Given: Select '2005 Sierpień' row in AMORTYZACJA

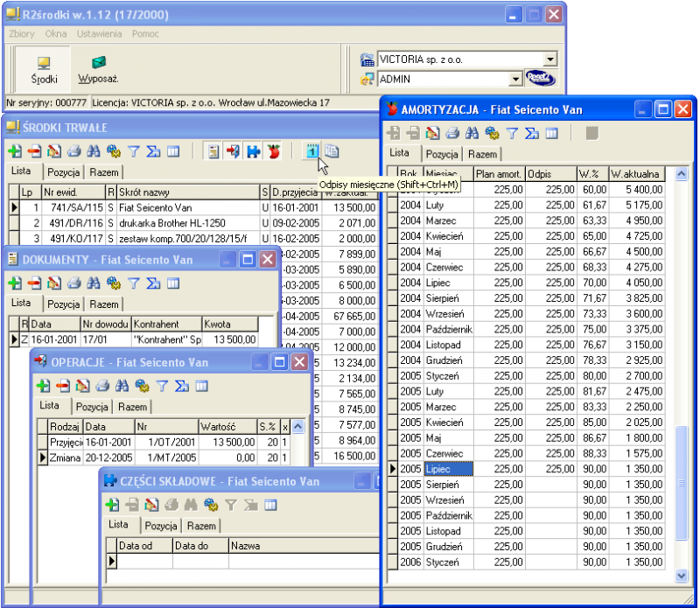Looking at the screenshot, I should [527, 485].
